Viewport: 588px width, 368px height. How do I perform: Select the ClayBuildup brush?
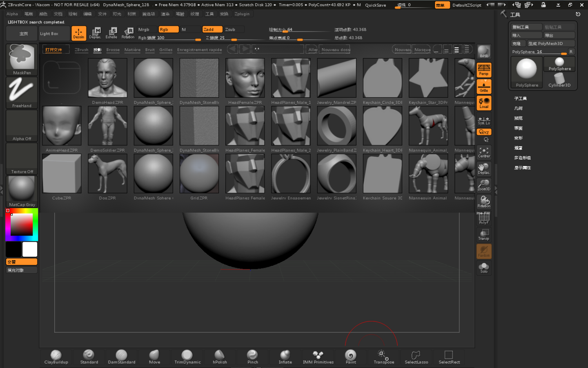point(56,357)
